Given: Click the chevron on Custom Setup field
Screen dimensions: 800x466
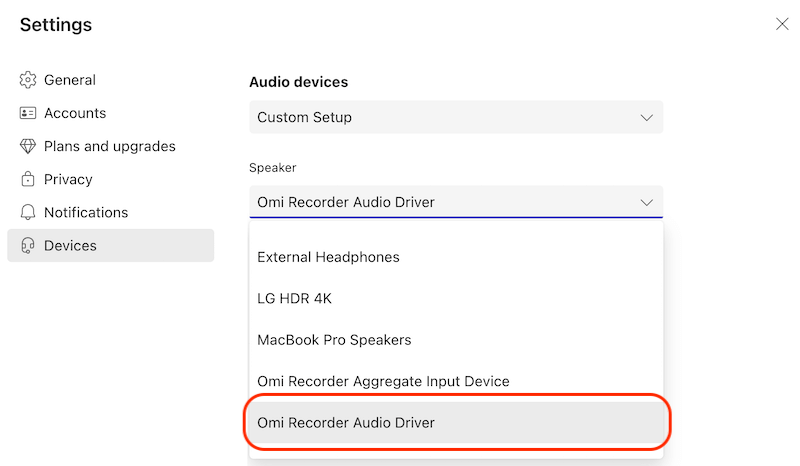Looking at the screenshot, I should pyautogui.click(x=646, y=117).
